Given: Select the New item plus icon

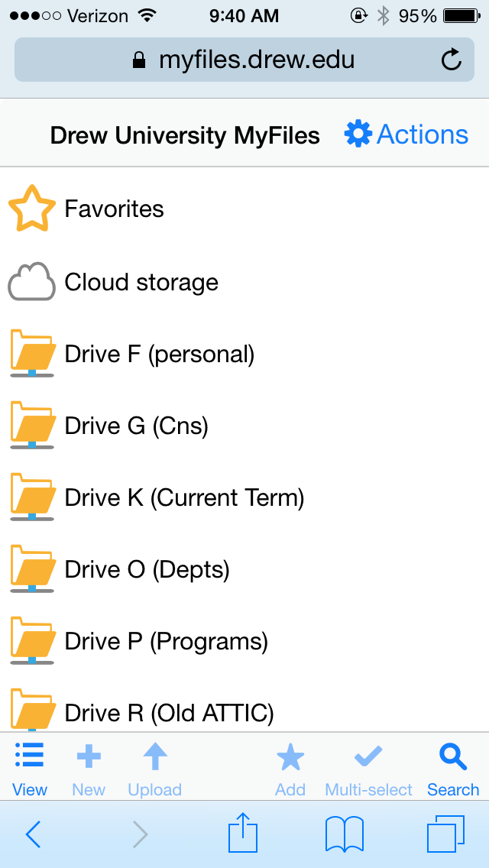Looking at the screenshot, I should click(88, 755).
